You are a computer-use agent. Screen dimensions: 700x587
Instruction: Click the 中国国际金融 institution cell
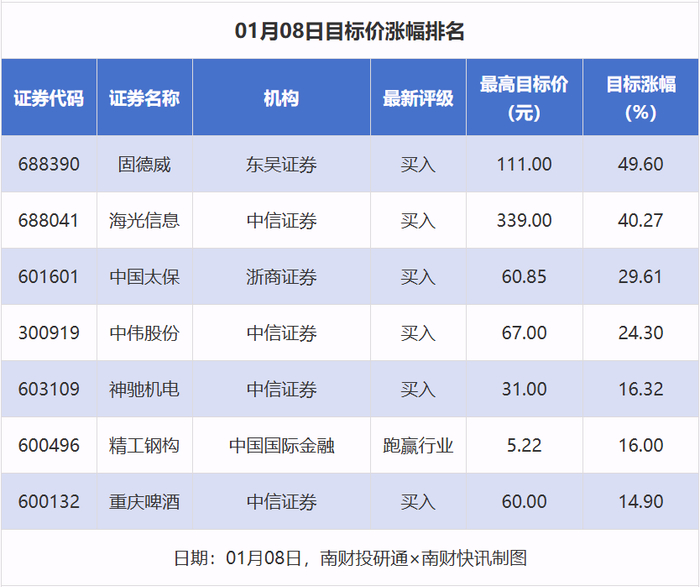click(281, 445)
